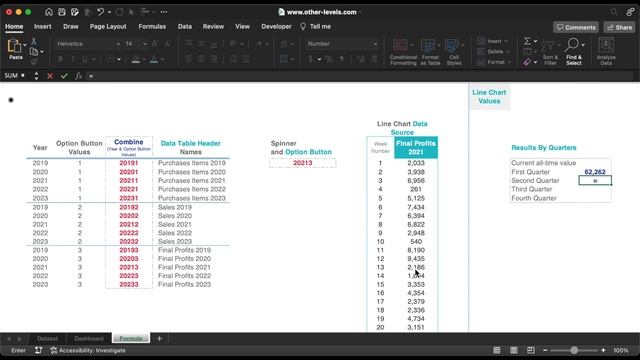Switch to Page Break Preview in status bar

[x=531, y=350]
